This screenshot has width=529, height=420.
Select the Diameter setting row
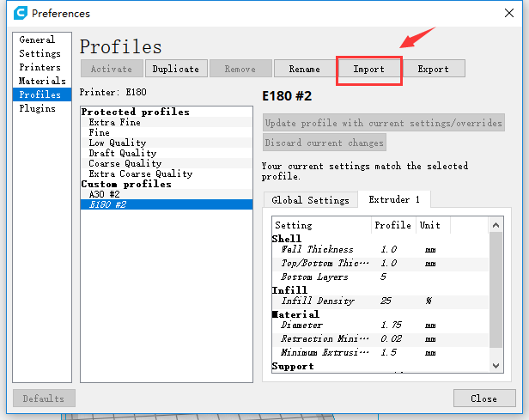pos(380,326)
